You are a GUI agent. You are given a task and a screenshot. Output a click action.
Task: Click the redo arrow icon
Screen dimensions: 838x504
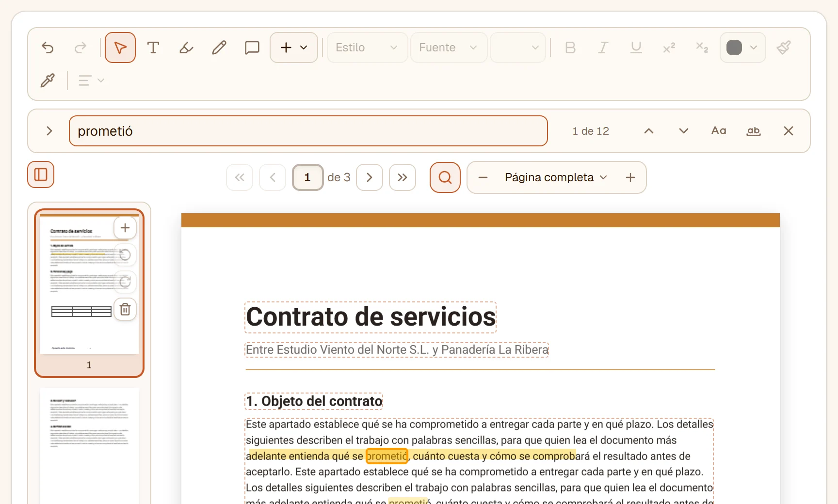pyautogui.click(x=81, y=47)
